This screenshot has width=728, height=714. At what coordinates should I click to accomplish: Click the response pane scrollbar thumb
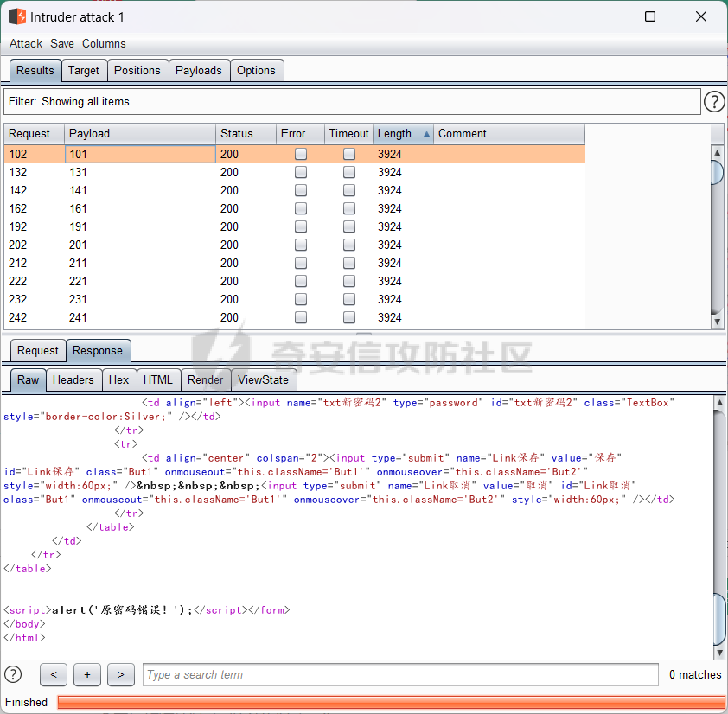pos(719,620)
